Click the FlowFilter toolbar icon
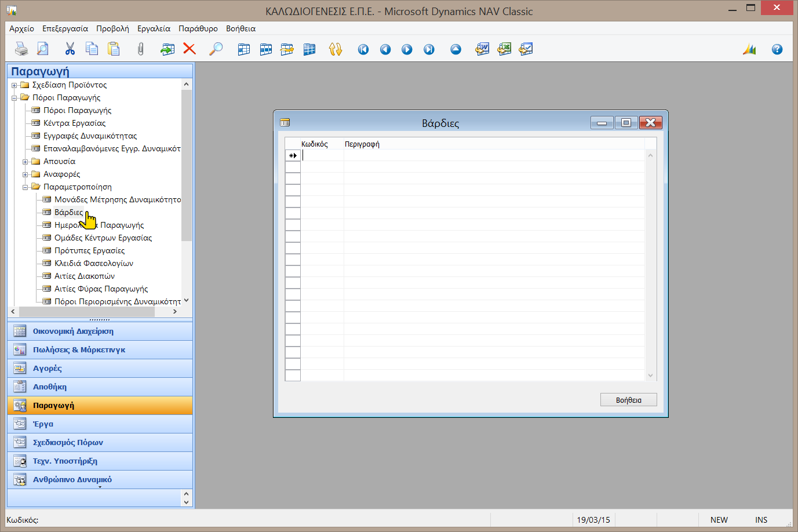Viewport: 798px width, 532px height. point(287,49)
